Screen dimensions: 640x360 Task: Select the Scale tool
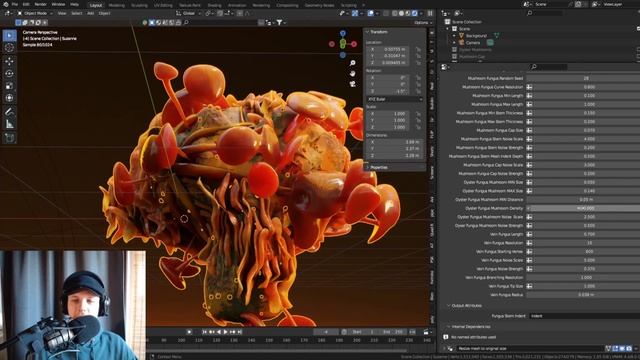point(9,86)
